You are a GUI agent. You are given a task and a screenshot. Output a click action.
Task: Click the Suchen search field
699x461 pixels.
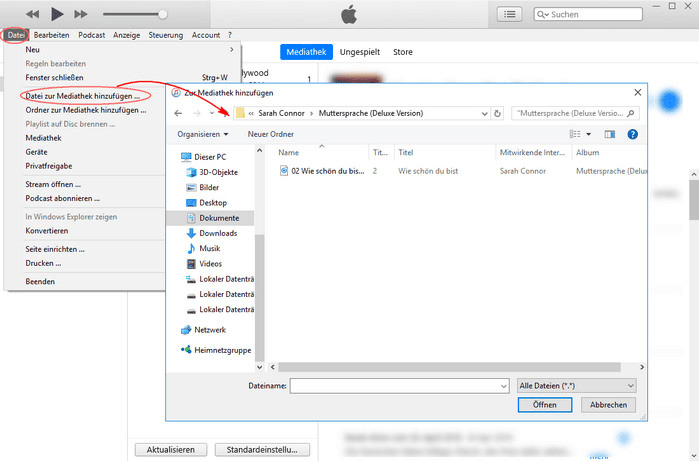coord(588,14)
